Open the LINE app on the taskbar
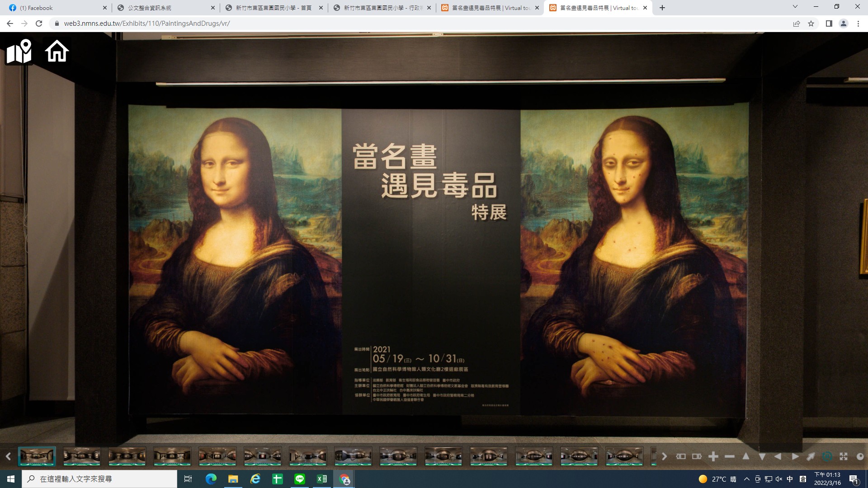 pos(300,479)
